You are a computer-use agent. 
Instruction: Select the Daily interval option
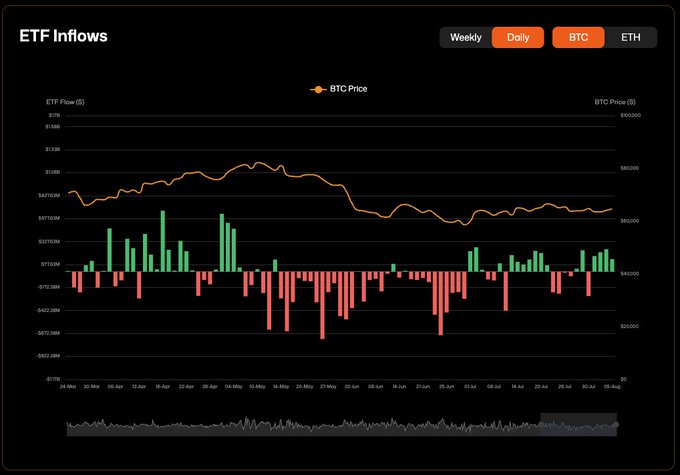518,37
